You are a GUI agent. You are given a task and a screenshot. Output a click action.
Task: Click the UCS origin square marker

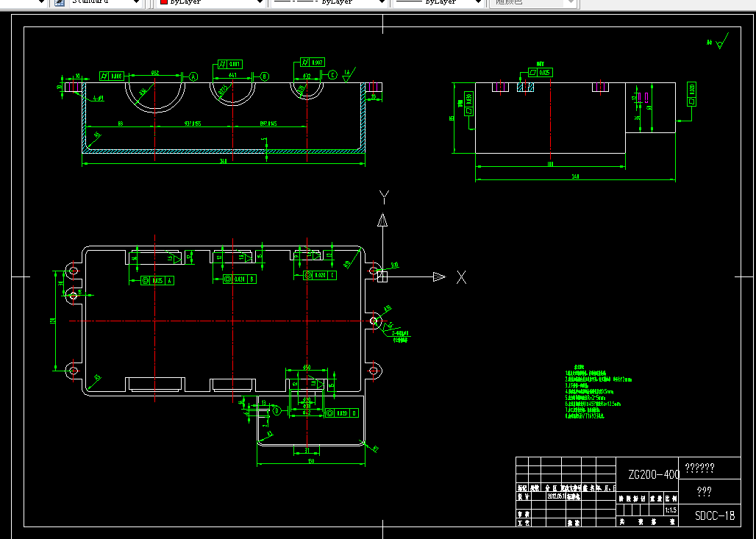point(382,276)
